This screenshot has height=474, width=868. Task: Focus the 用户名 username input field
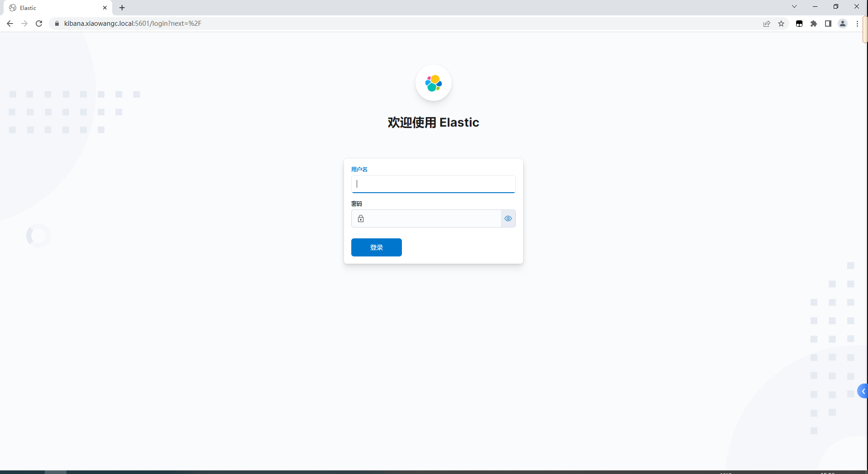click(434, 184)
